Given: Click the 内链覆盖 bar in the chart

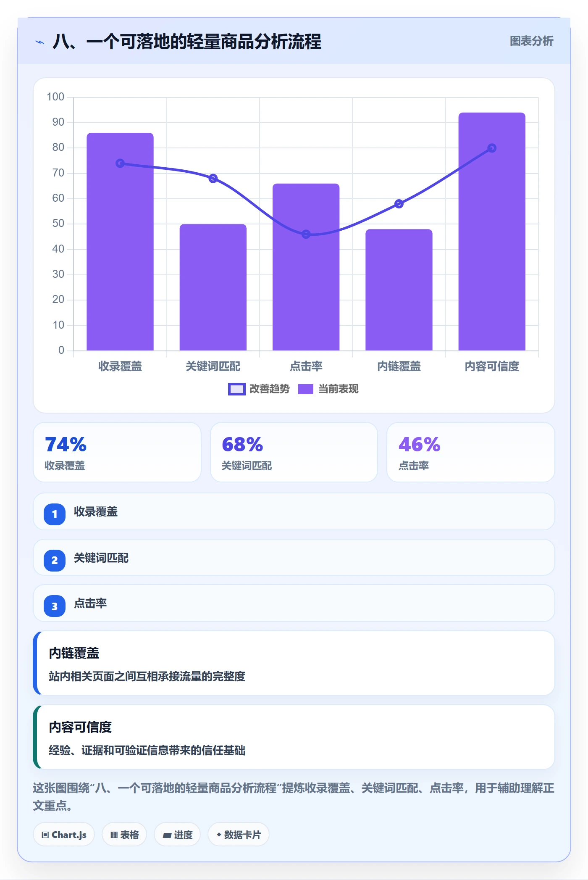Looking at the screenshot, I should tap(399, 290).
